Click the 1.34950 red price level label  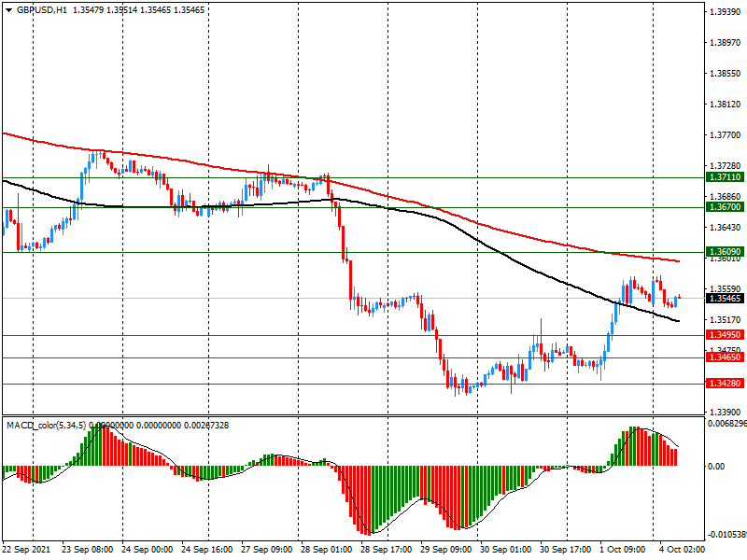point(726,335)
